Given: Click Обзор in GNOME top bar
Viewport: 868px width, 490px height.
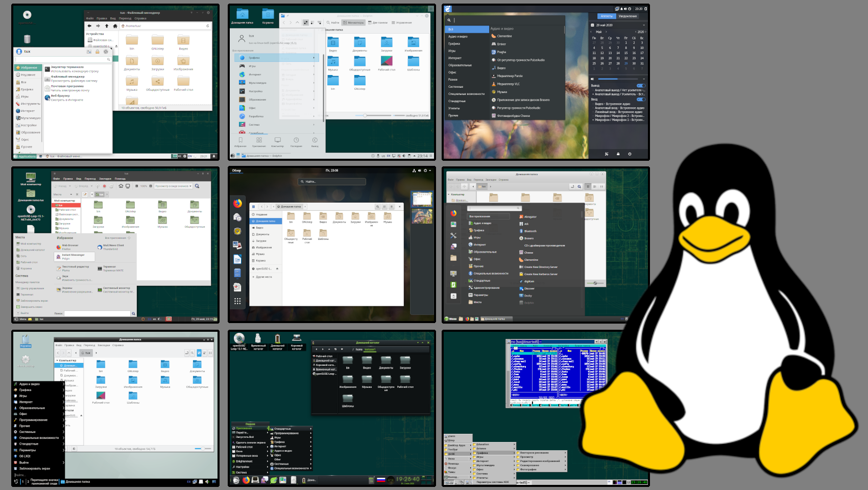Looking at the screenshot, I should (x=236, y=170).
